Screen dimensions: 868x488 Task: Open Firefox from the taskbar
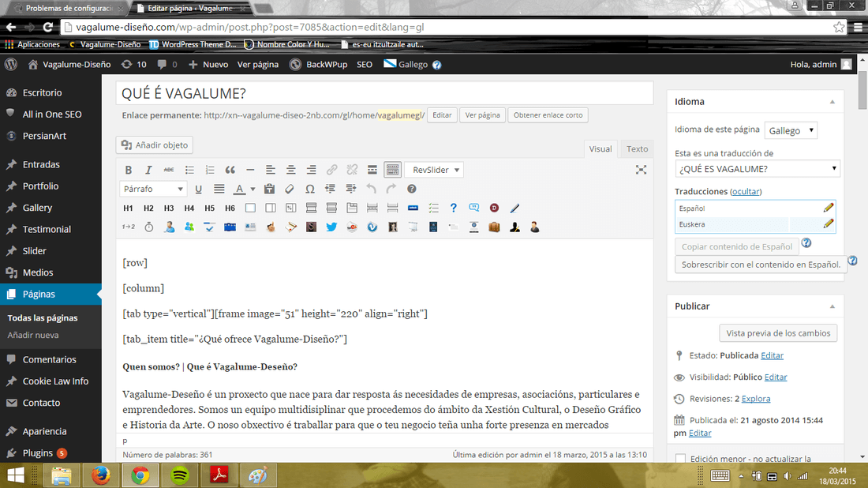coord(101,476)
